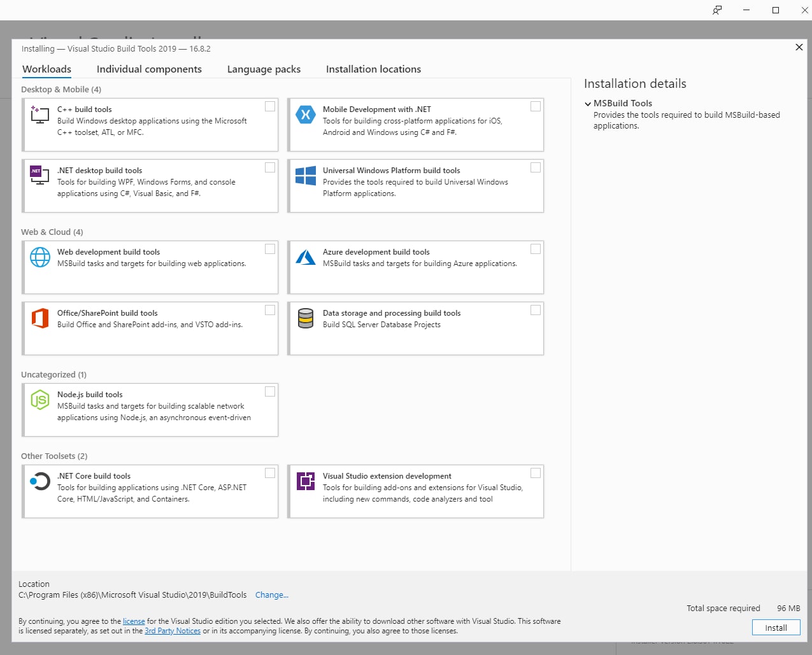The image size is (812, 655).
Task: Check the Office/SharePoint build tools workload
Action: tap(270, 310)
